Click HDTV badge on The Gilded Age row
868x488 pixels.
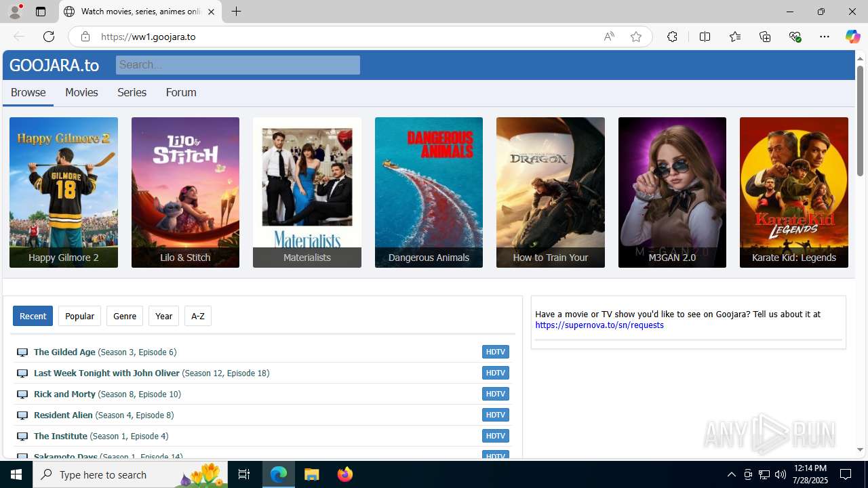496,352
